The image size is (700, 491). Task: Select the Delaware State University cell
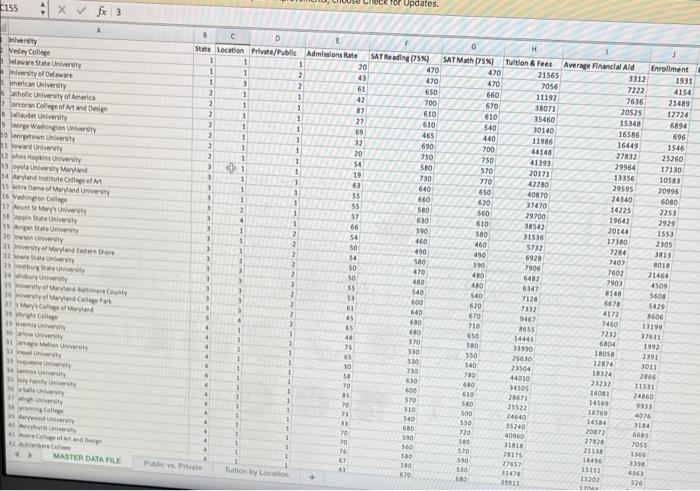[x=45, y=64]
